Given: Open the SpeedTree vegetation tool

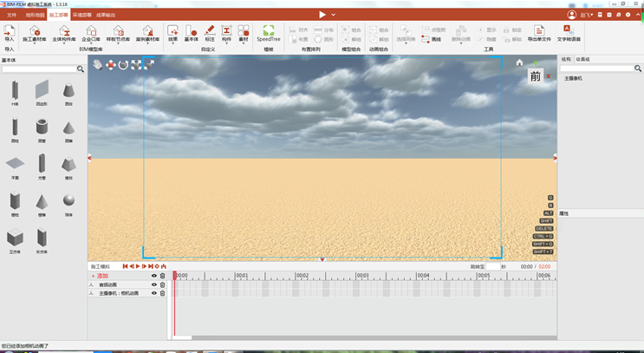Looking at the screenshot, I should pos(269,33).
